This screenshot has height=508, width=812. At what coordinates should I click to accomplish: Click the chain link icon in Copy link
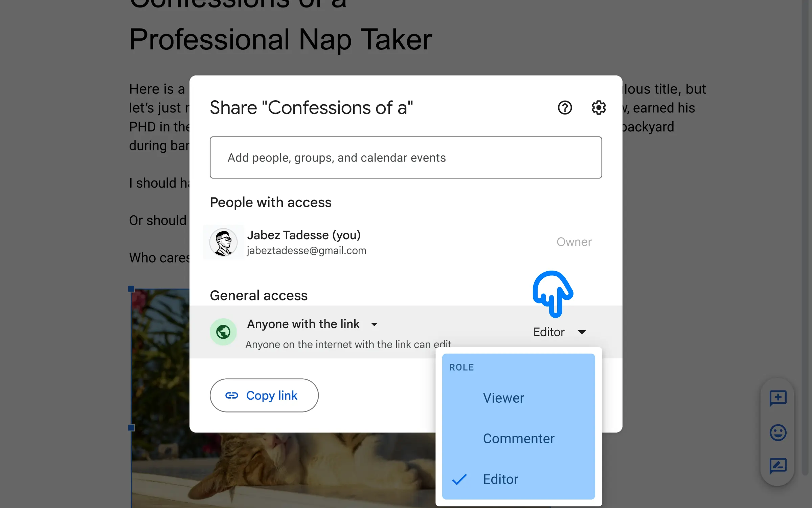coord(232,395)
